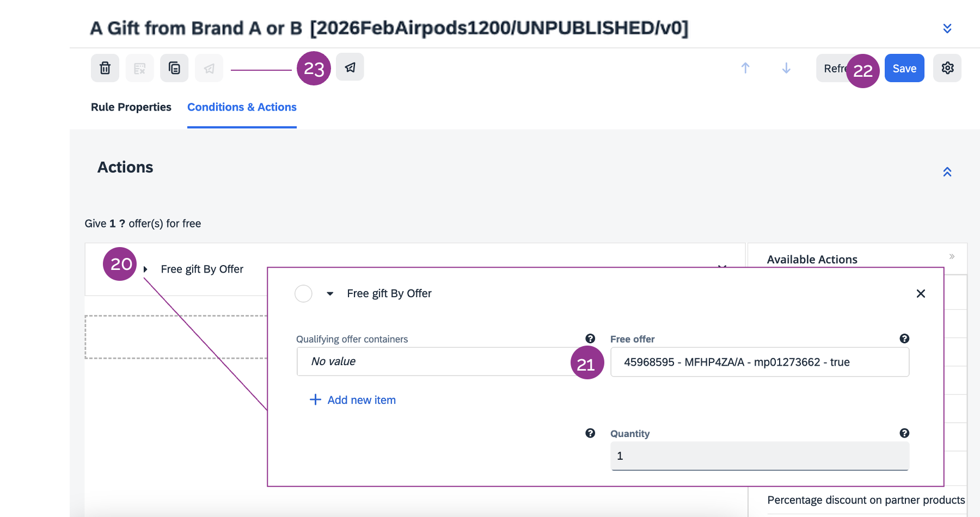The image size is (980, 517).
Task: Click help icon beside Free offer
Action: point(904,338)
